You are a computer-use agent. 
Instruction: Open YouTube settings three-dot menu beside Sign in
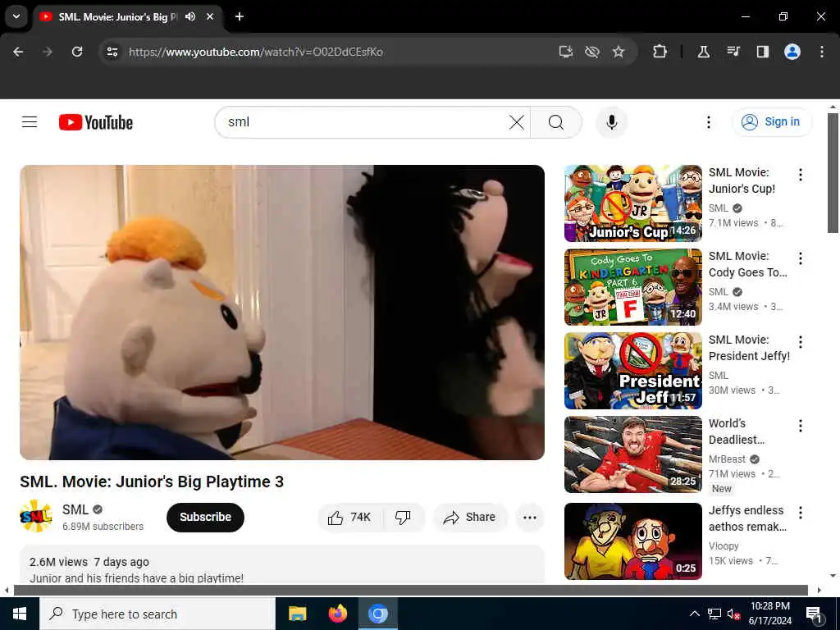point(708,122)
